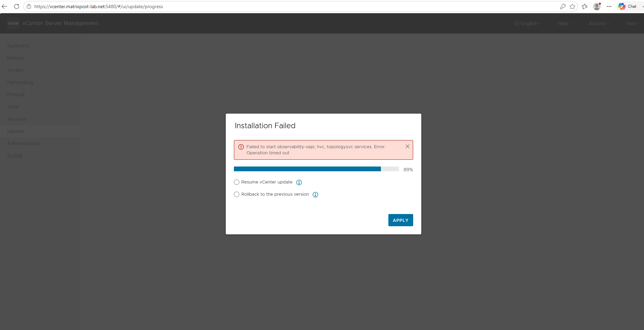Click the vmw logo
This screenshot has height=330, width=644.
pyautogui.click(x=13, y=23)
